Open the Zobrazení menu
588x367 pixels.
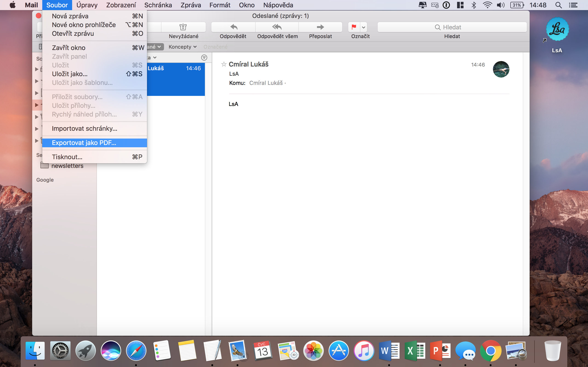point(121,5)
